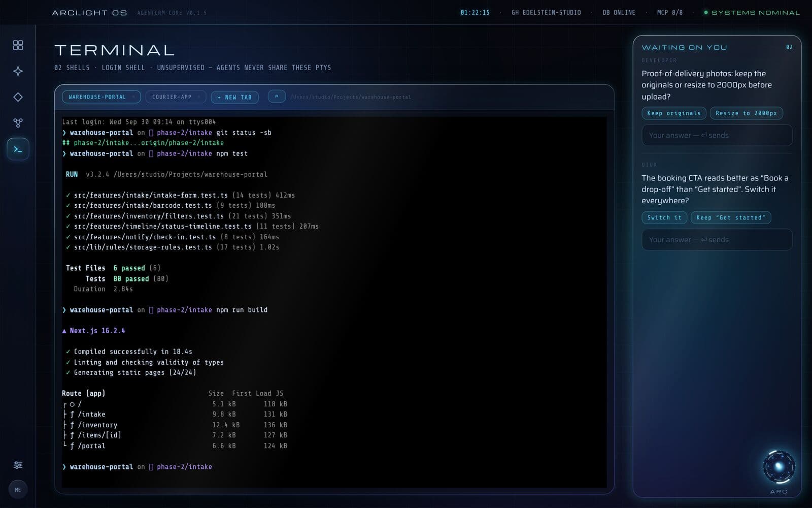Activate the ARC orb assistant
Screen dimensions: 812x508
[779, 467]
